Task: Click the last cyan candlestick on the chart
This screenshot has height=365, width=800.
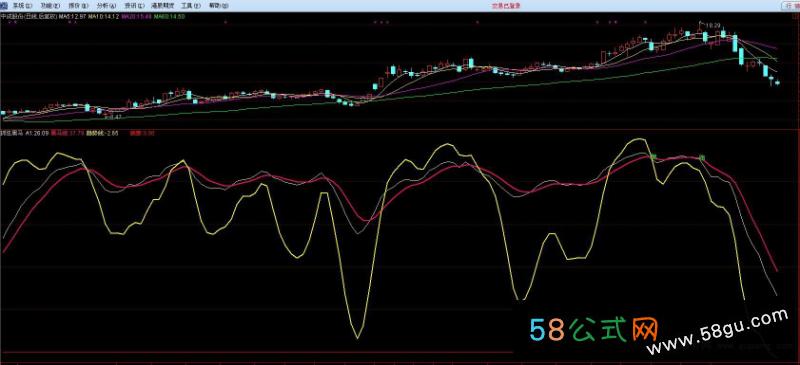Action: [778, 83]
